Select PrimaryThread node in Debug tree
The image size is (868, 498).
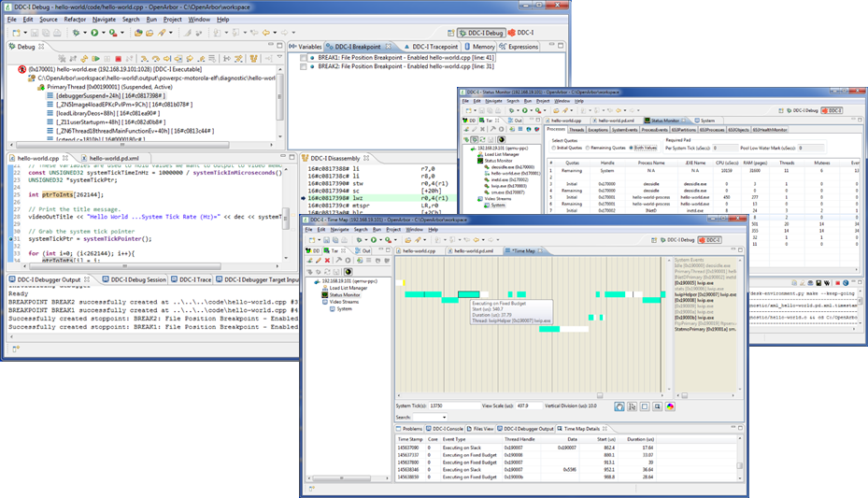point(106,87)
